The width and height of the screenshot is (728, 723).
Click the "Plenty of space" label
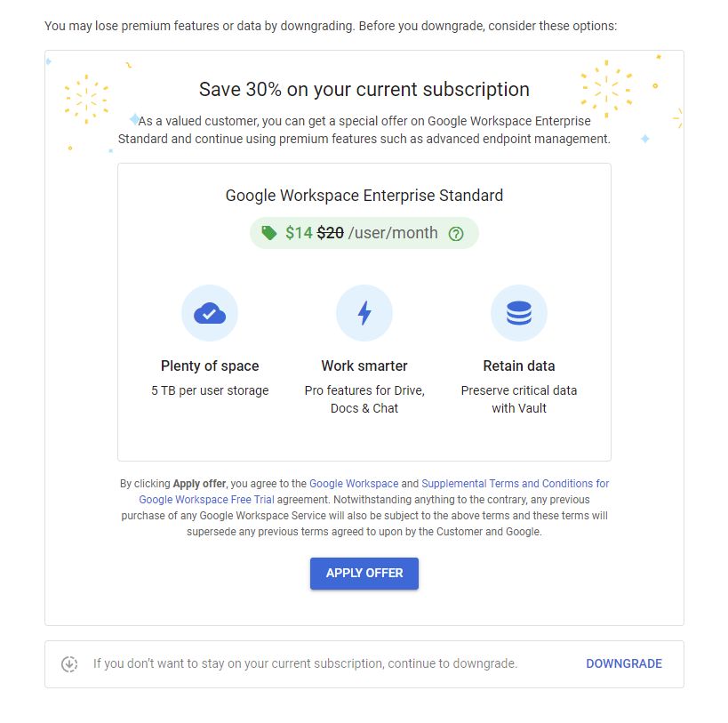click(x=210, y=366)
